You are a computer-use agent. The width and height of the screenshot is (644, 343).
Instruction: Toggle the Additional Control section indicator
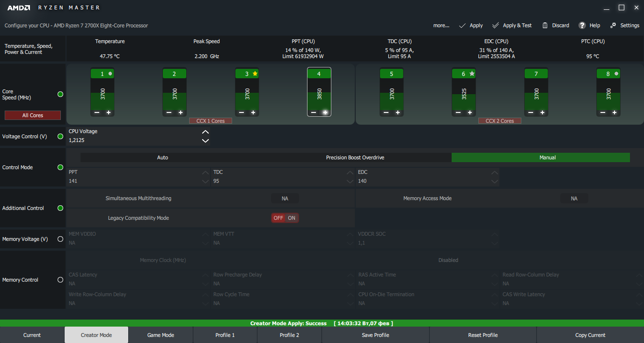(x=60, y=208)
